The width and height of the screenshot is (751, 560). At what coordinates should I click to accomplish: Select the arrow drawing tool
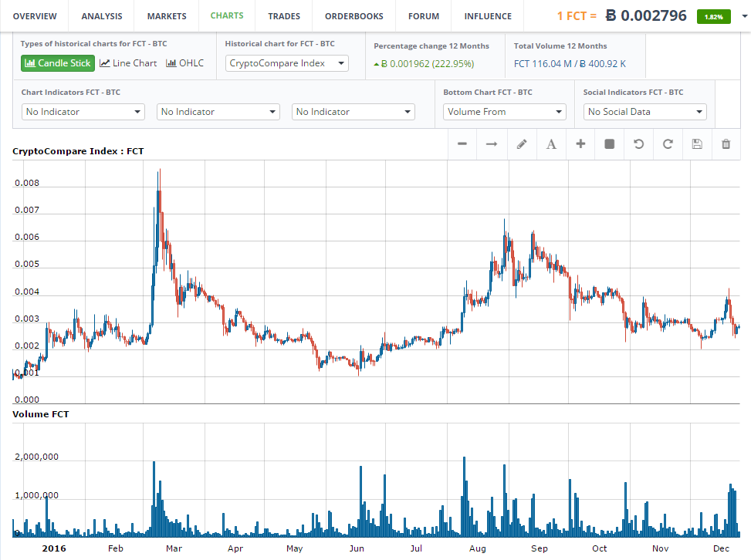(x=491, y=144)
